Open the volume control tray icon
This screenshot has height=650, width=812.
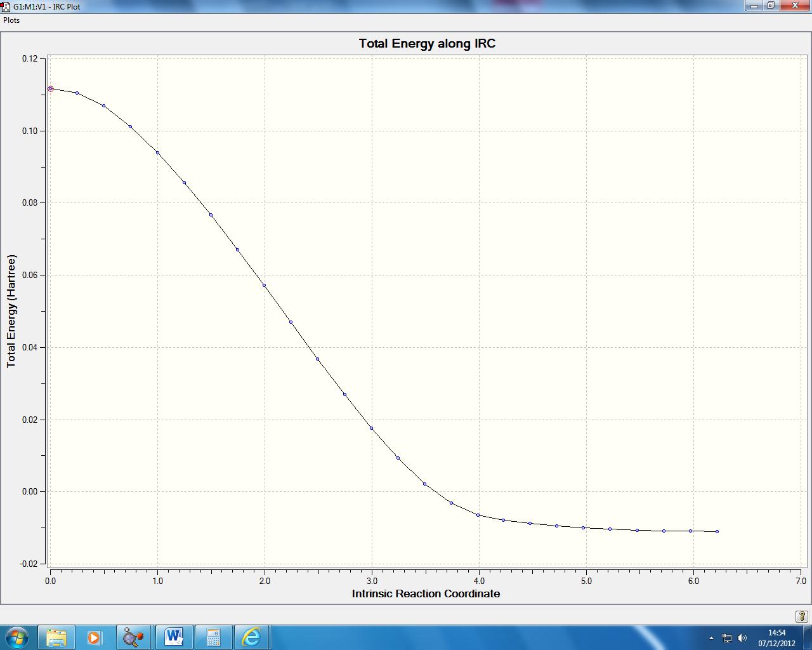742,638
